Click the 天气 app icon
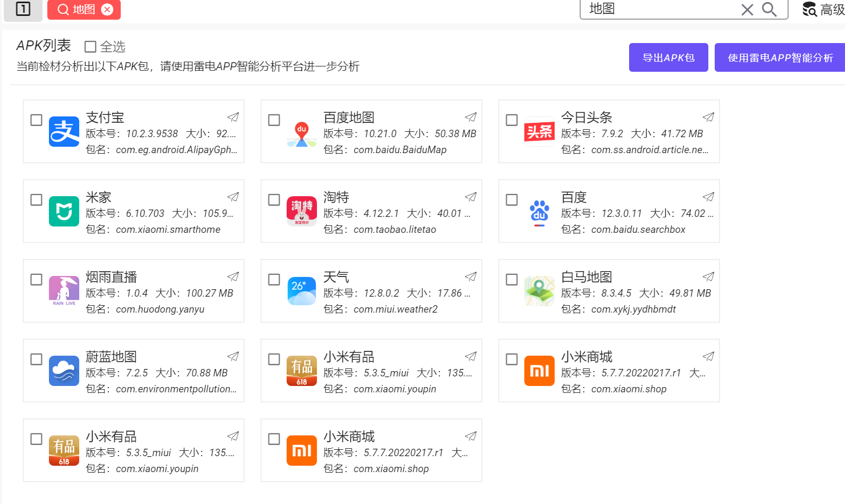Screen dimensions: 845x504 click(x=302, y=291)
